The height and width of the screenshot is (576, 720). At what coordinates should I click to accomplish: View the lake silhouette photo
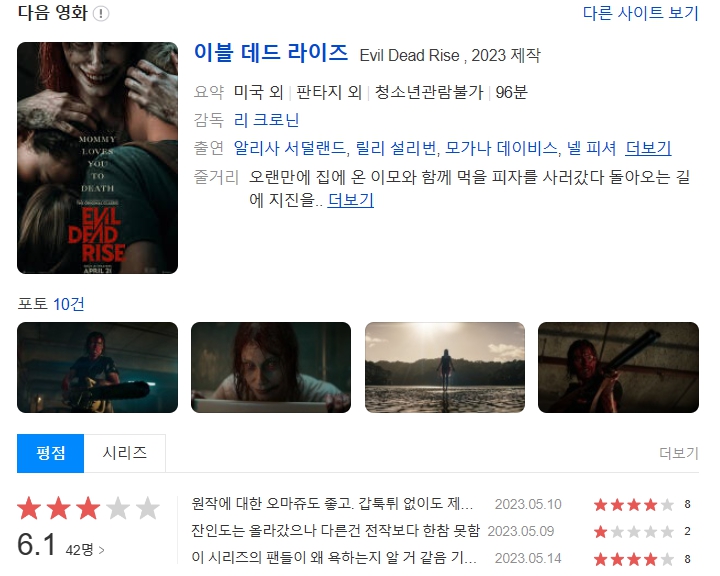point(444,367)
